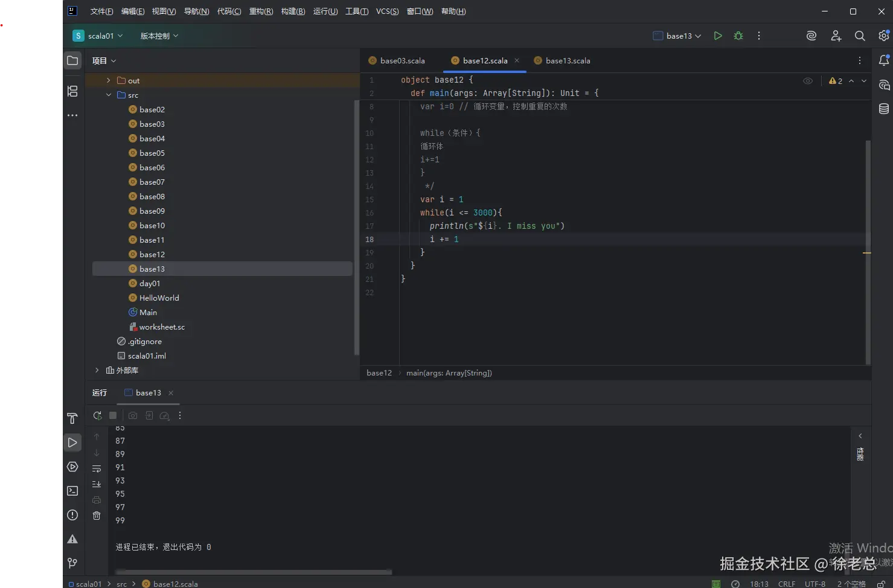The width and height of the screenshot is (893, 588).
Task: Open IDE settings gear icon
Action: pos(883,36)
